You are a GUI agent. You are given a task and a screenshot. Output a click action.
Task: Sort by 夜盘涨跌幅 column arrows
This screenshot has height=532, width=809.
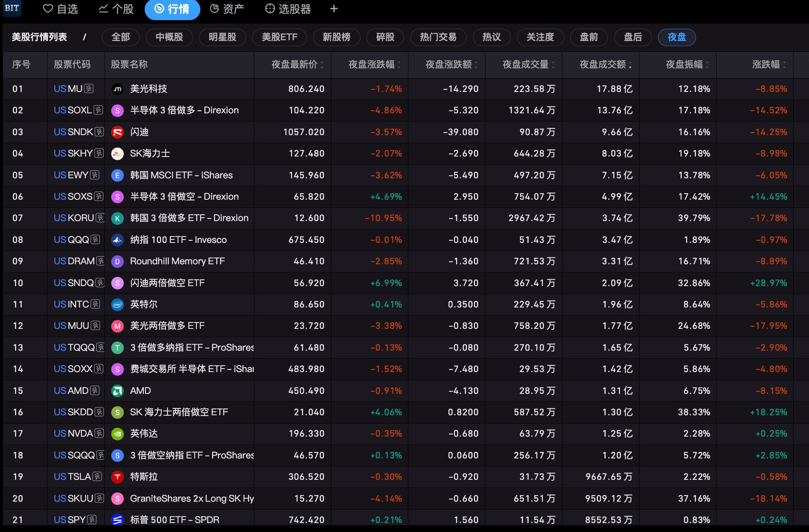tap(399, 65)
